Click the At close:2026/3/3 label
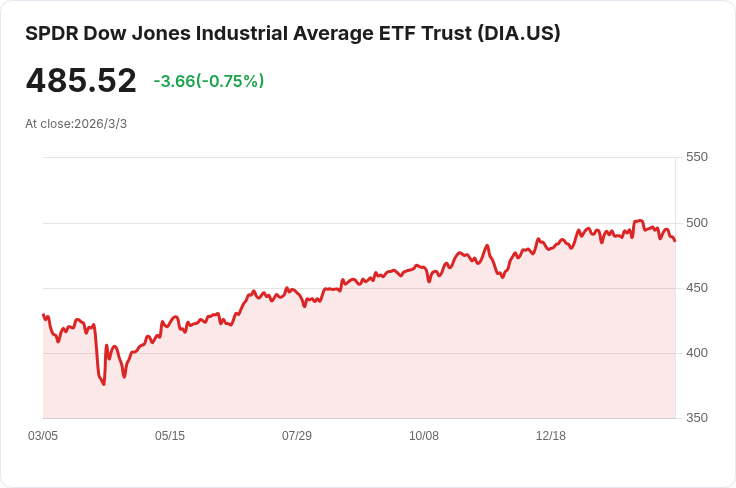This screenshot has width=736, height=488. pyautogui.click(x=76, y=124)
